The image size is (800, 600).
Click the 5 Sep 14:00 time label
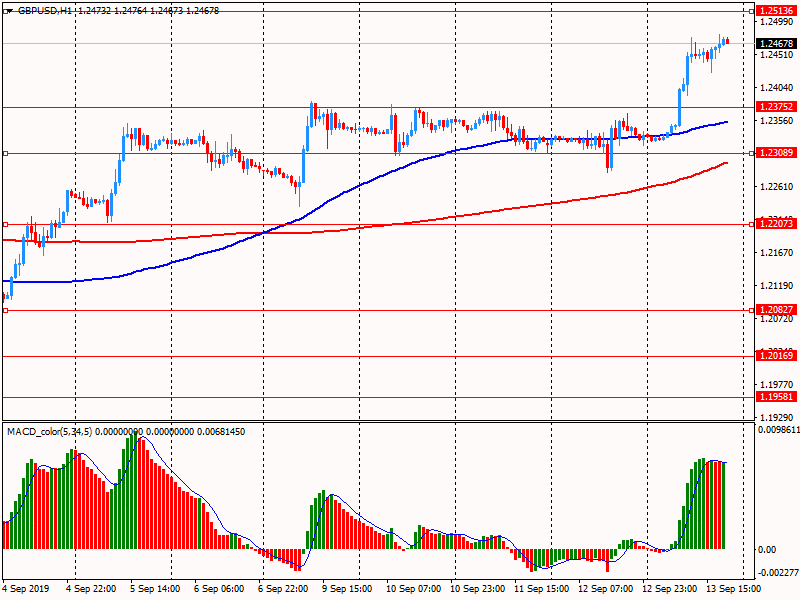pos(155,589)
